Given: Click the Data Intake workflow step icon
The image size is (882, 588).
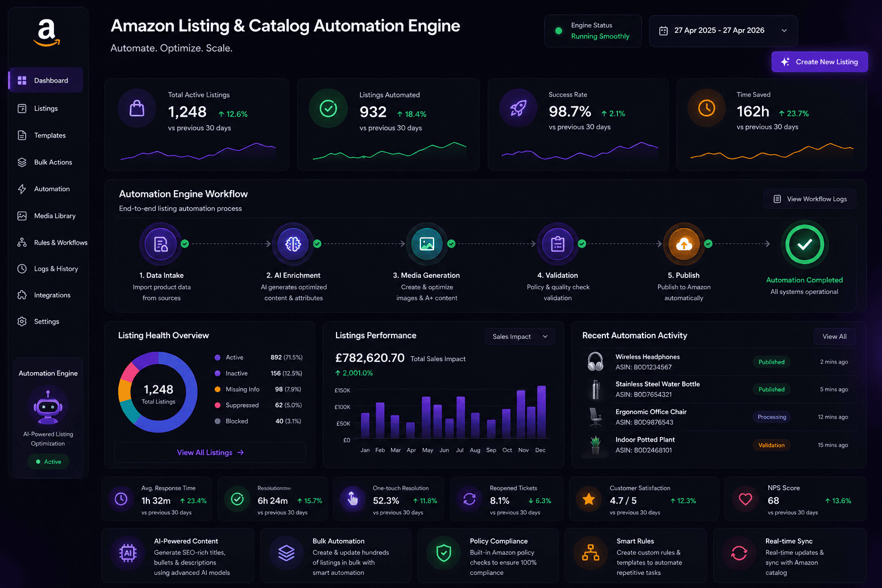Looking at the screenshot, I should click(x=161, y=245).
